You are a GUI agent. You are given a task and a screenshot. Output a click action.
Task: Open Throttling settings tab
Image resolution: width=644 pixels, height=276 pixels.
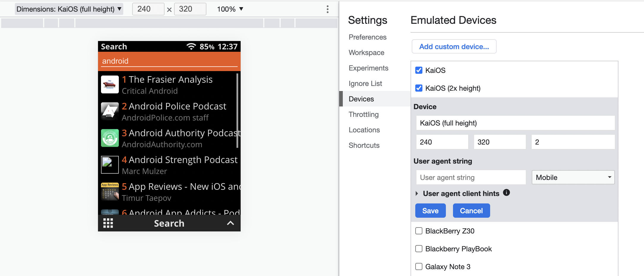tap(364, 115)
